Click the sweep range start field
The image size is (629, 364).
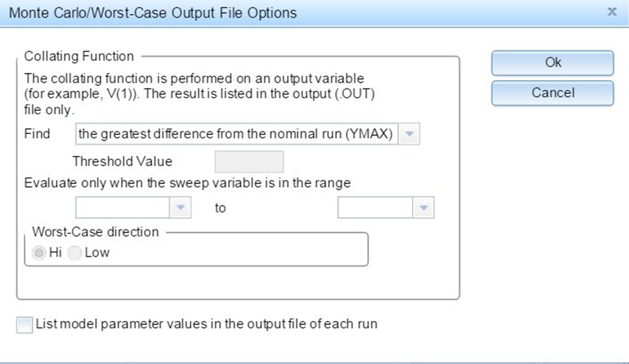122,208
